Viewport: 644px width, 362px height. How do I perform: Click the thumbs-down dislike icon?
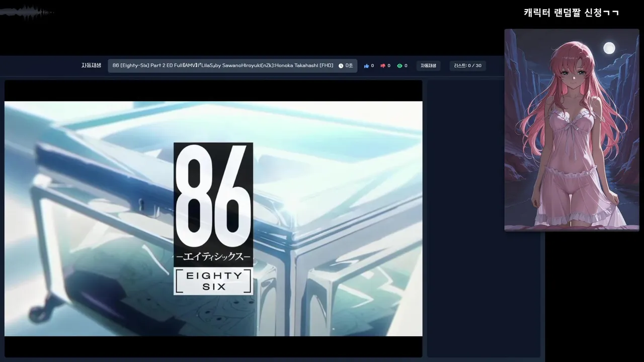pyautogui.click(x=383, y=66)
